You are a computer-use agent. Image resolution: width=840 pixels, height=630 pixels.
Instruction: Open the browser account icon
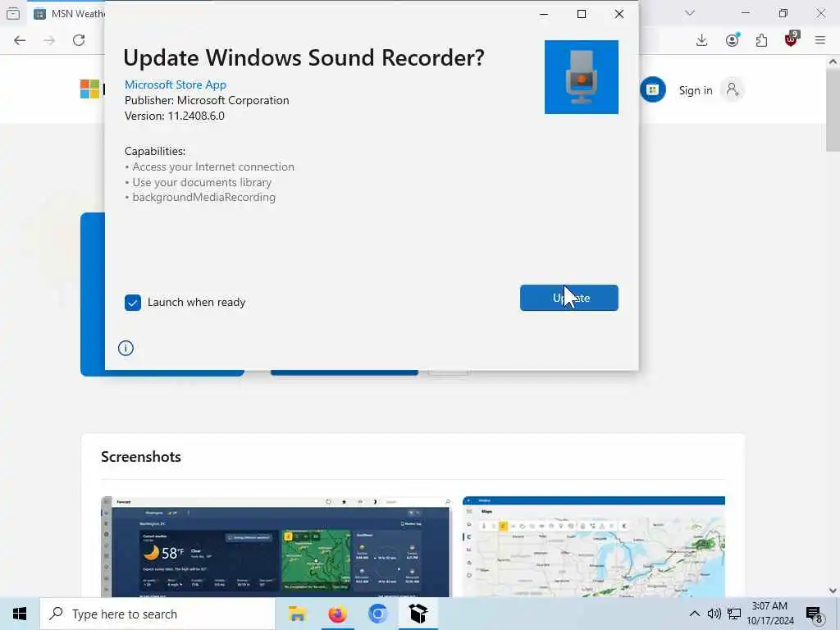(733, 40)
